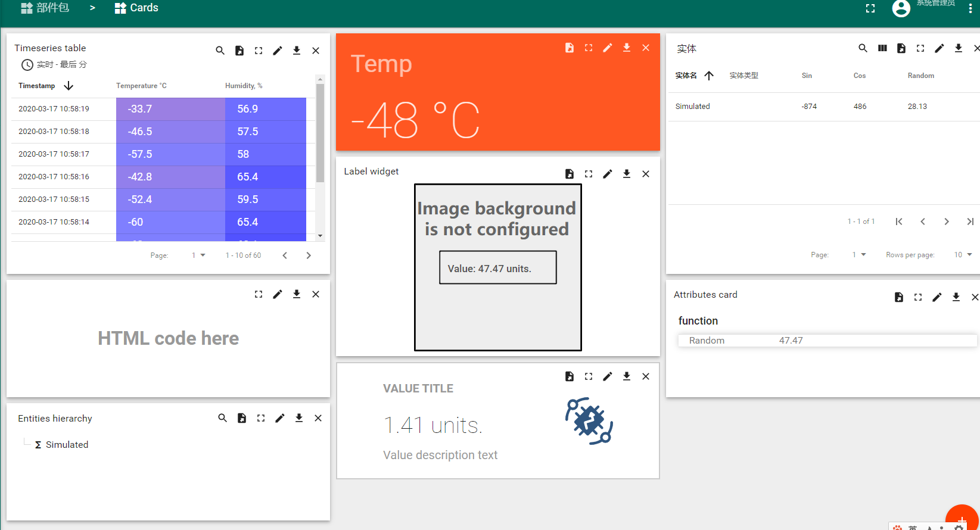Screen dimensions: 980x530
Task: Select the Cards breadcrumb item
Action: point(136,8)
